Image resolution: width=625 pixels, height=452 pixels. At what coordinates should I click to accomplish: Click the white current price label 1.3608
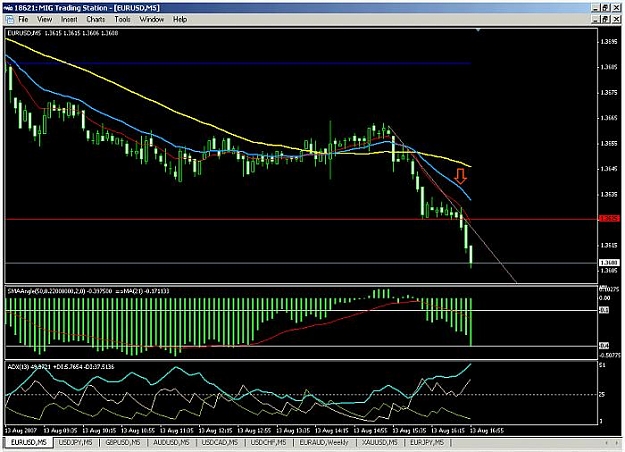(609, 263)
